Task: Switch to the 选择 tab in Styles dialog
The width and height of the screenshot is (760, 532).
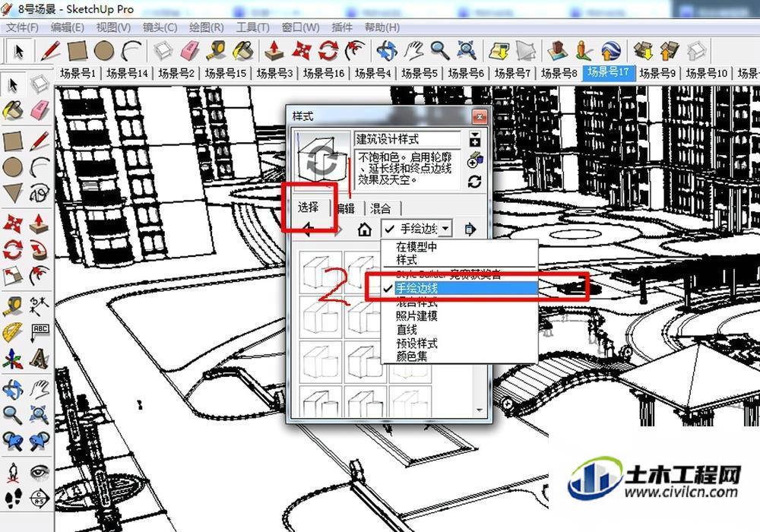Action: 309,207
